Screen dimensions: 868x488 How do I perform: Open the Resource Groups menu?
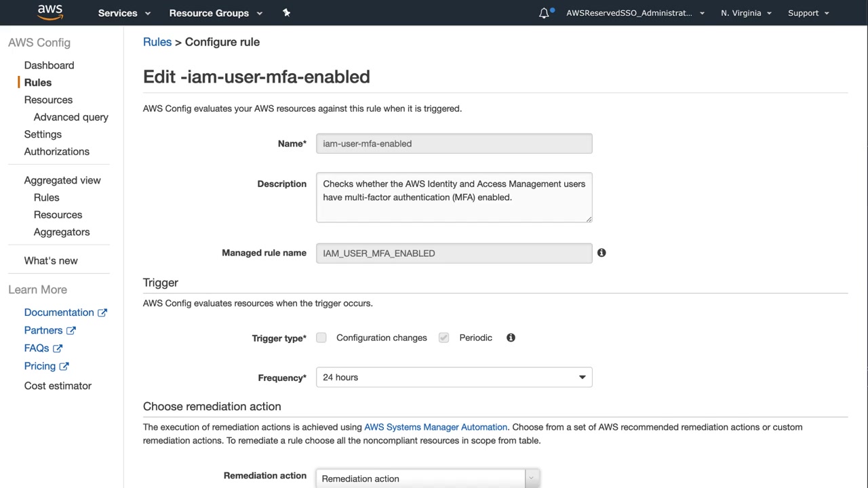(215, 13)
